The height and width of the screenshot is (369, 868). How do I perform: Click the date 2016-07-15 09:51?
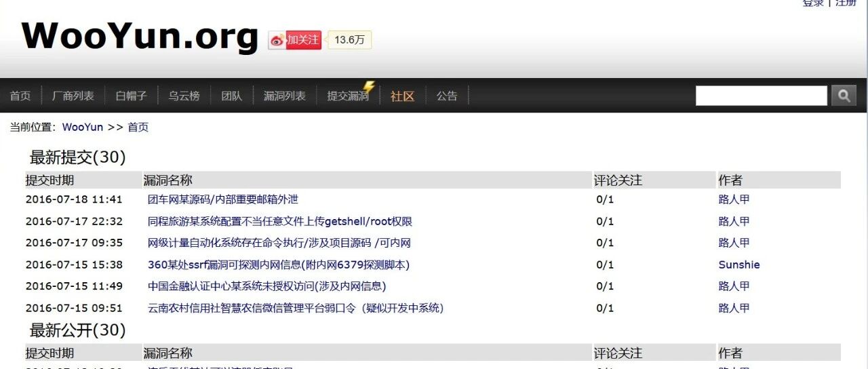pos(74,308)
